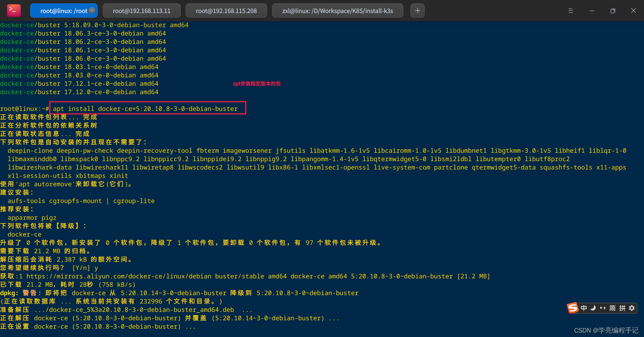Click the line docker-ce/buster 17.12.0~ce-0~debian

pos(79,92)
